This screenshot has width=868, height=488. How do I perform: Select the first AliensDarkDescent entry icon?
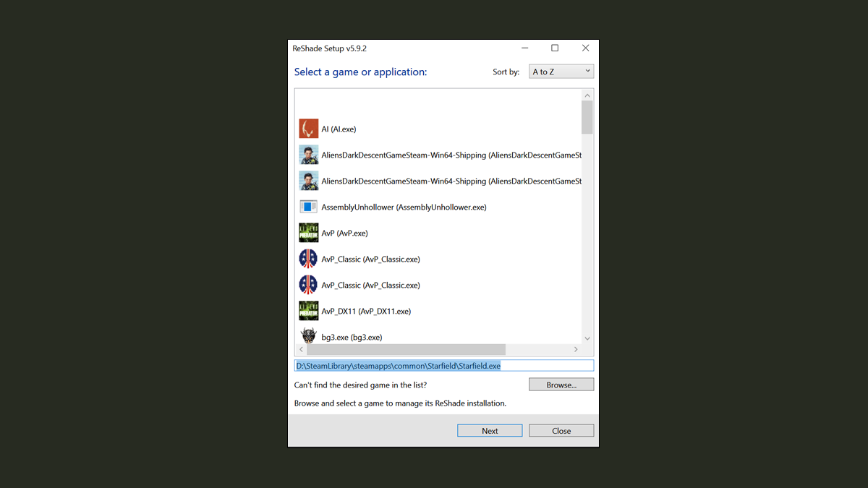click(x=309, y=155)
